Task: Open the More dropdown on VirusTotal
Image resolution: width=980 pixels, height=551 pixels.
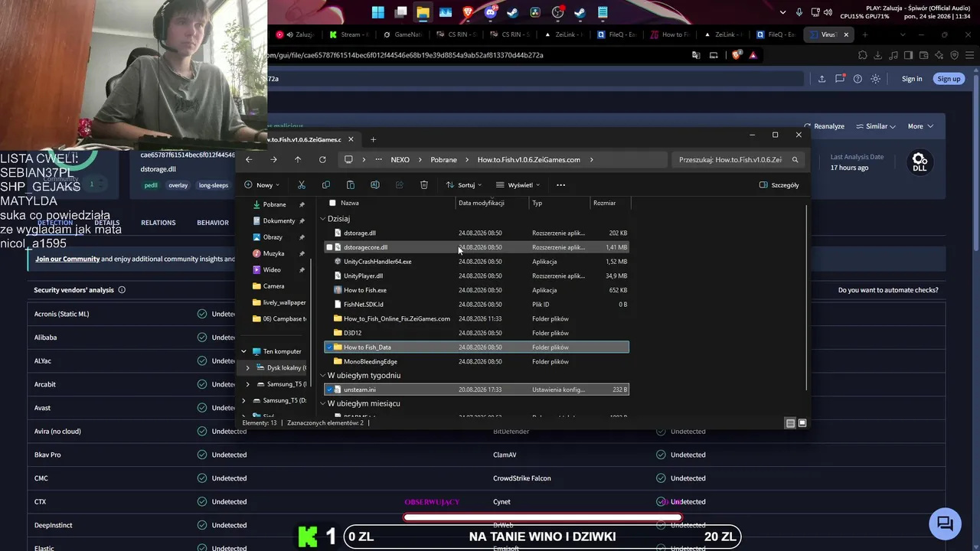Action: coord(920,126)
